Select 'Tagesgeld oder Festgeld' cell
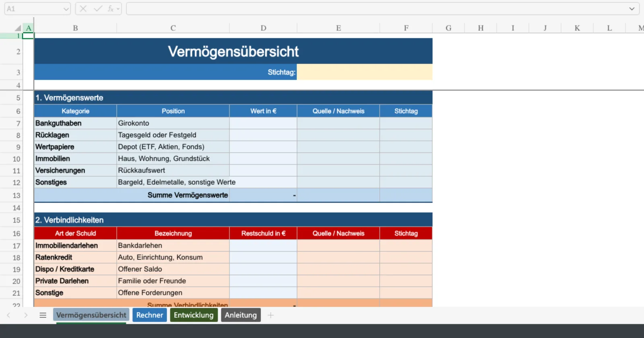The image size is (644, 338). pyautogui.click(x=173, y=135)
